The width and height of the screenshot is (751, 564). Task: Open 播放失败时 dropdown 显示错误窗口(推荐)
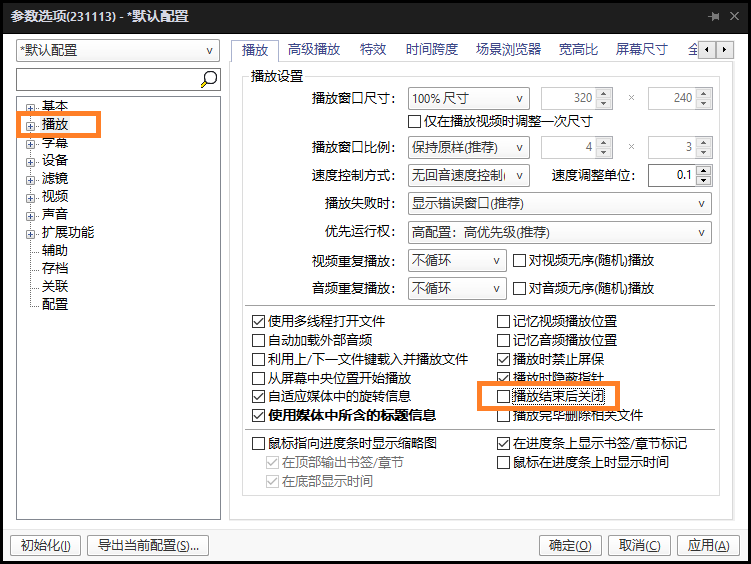point(559,204)
